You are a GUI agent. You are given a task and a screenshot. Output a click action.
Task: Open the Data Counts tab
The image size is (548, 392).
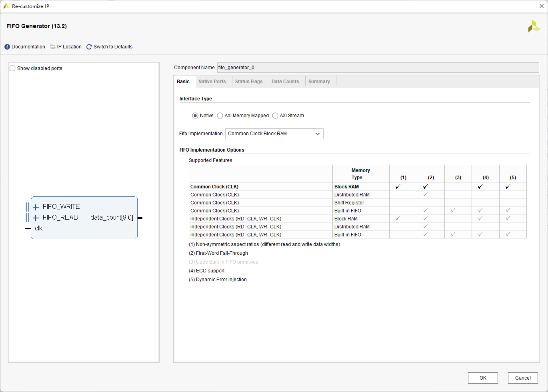click(x=285, y=82)
